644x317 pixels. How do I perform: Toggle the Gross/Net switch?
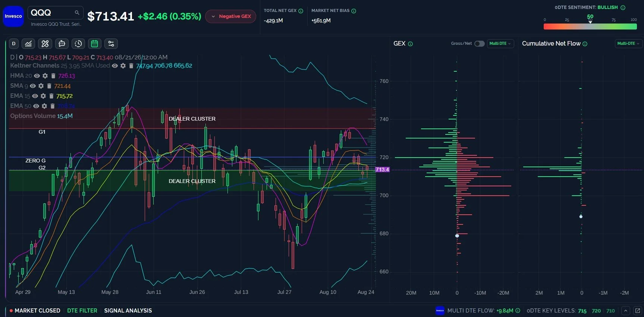point(479,44)
